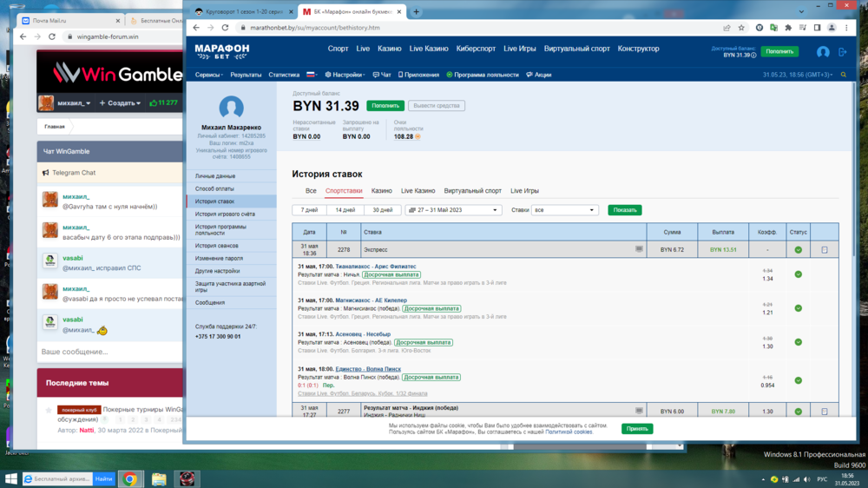This screenshot has width=868, height=488.
Task: Click the chat message input field
Action: (108, 352)
